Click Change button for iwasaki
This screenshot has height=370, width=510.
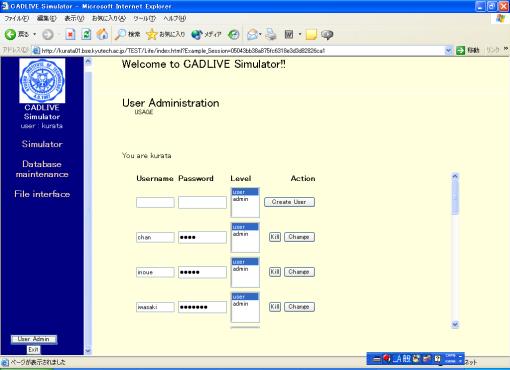[299, 307]
